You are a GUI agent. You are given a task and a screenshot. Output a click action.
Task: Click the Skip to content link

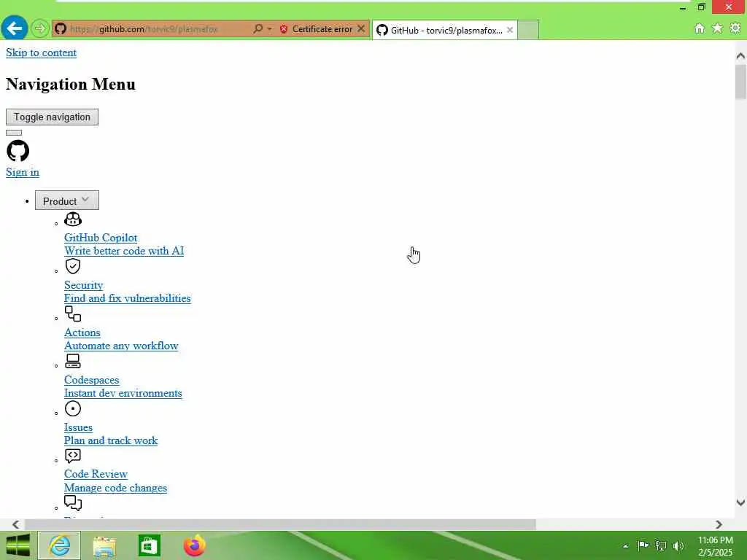point(41,52)
